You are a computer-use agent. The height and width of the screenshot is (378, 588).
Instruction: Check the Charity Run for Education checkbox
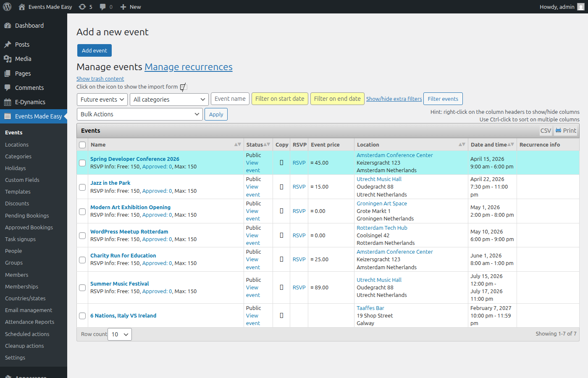(x=82, y=260)
